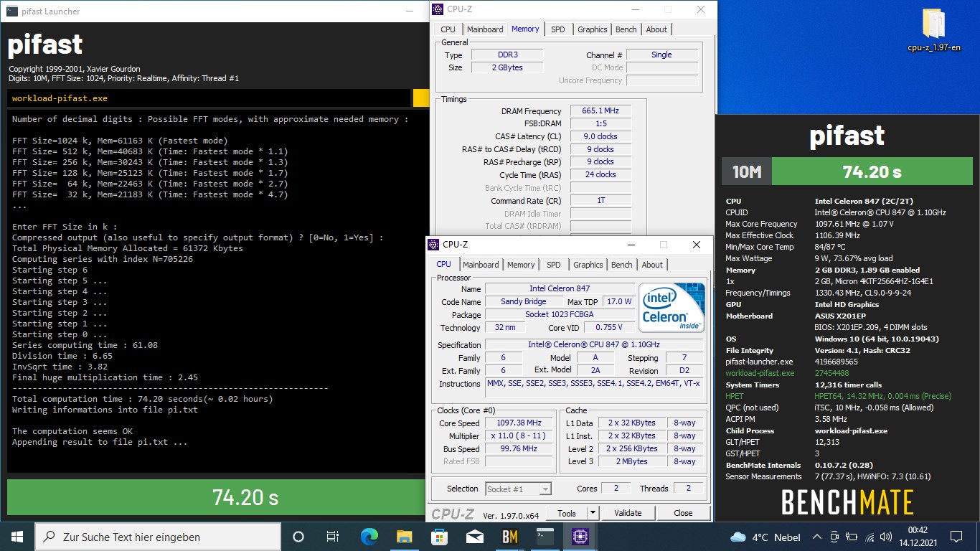Open network status tray icon
The height and width of the screenshot is (551, 980).
(870, 537)
